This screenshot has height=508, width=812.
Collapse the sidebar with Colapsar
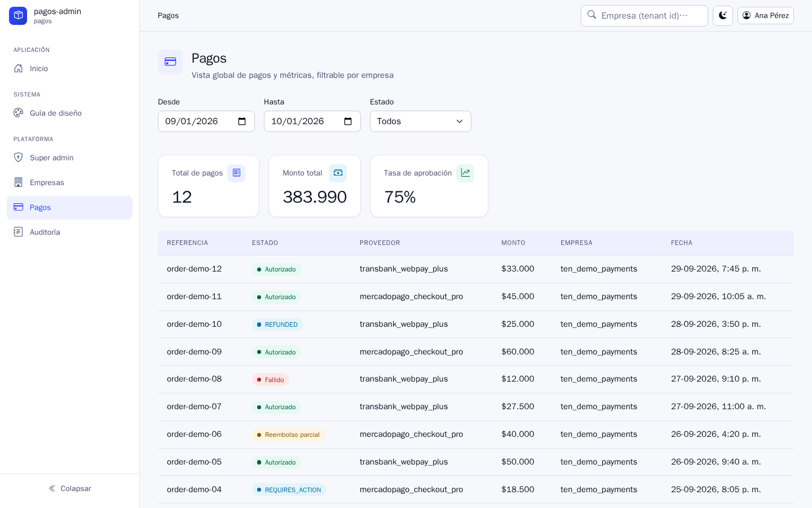pyautogui.click(x=69, y=488)
